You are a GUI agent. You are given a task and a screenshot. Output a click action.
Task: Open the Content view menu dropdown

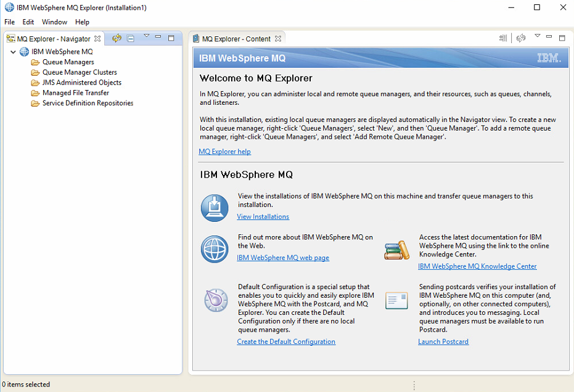coord(537,36)
